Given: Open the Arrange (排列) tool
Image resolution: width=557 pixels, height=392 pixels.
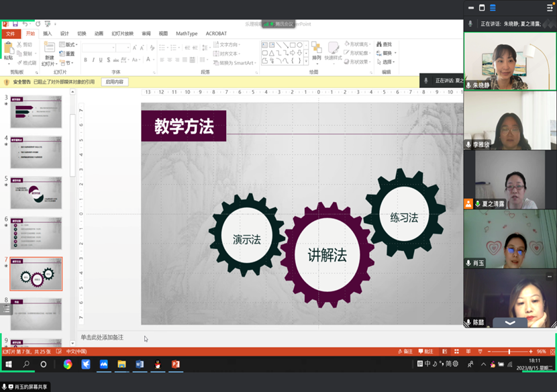Looking at the screenshot, I should pos(317,49).
